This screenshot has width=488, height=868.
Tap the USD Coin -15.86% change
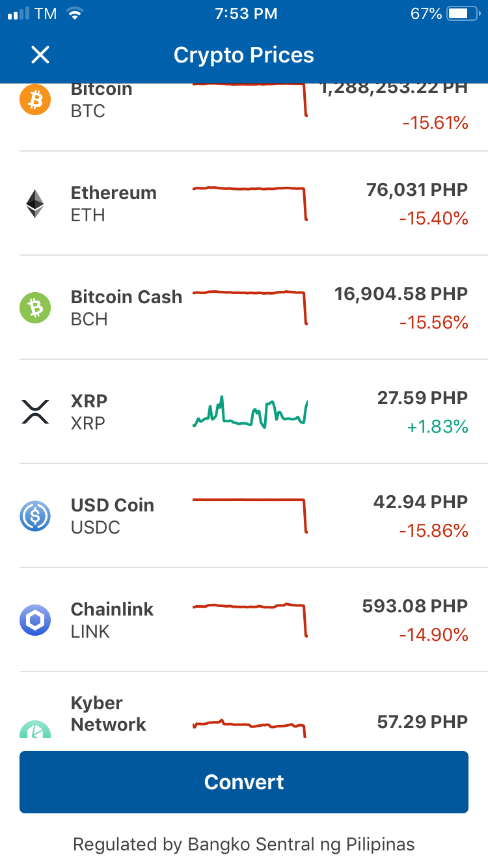pyautogui.click(x=433, y=531)
